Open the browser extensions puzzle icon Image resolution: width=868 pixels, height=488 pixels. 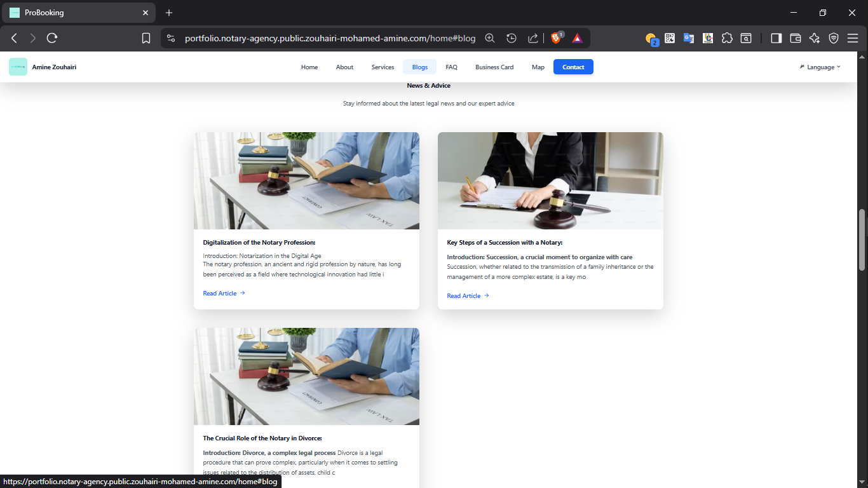pos(727,38)
